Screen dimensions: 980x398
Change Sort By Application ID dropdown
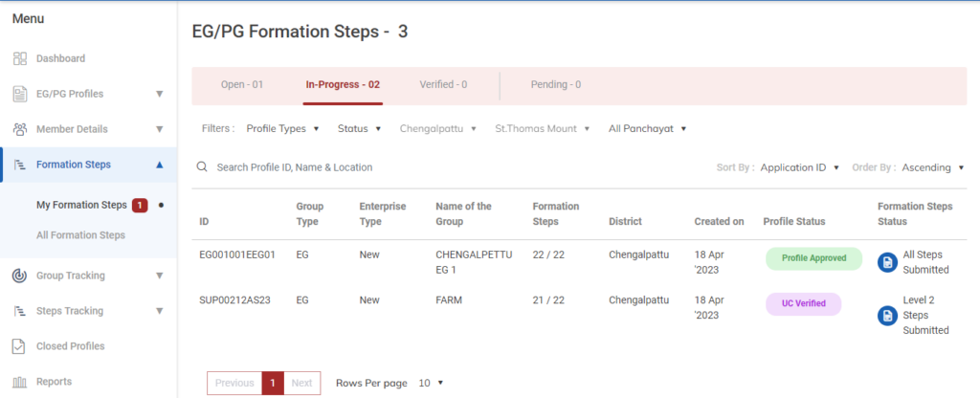799,167
